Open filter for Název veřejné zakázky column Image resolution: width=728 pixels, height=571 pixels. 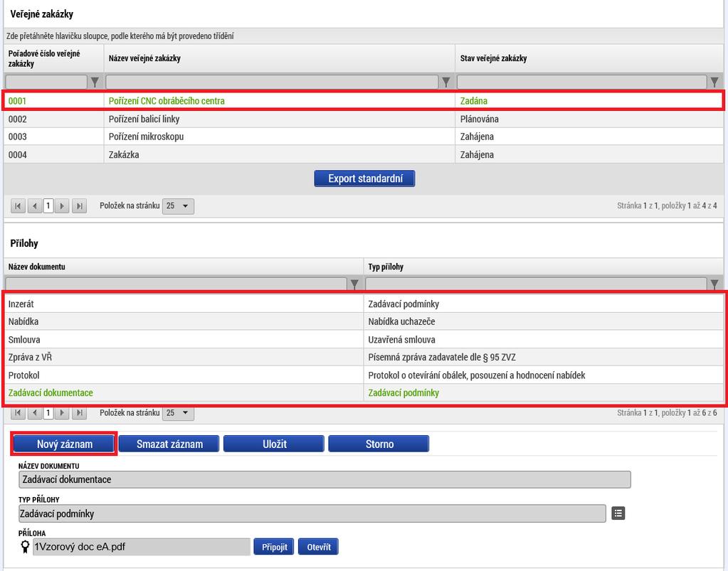coord(445,82)
